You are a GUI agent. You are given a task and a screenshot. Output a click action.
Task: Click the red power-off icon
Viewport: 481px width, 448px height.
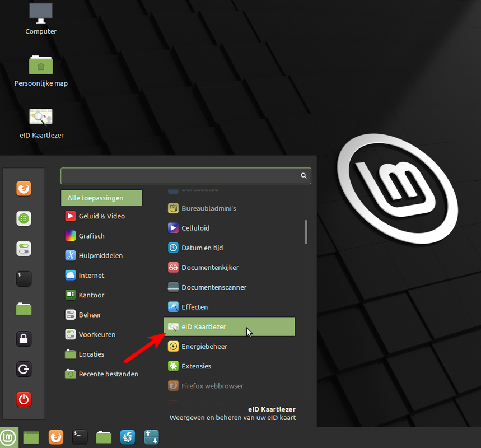tap(24, 399)
